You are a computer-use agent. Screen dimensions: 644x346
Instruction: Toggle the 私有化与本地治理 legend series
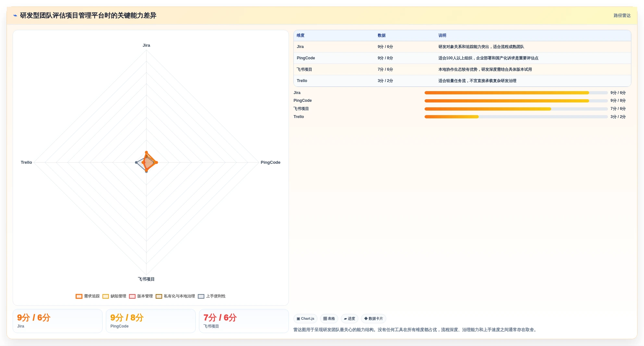[175, 296]
